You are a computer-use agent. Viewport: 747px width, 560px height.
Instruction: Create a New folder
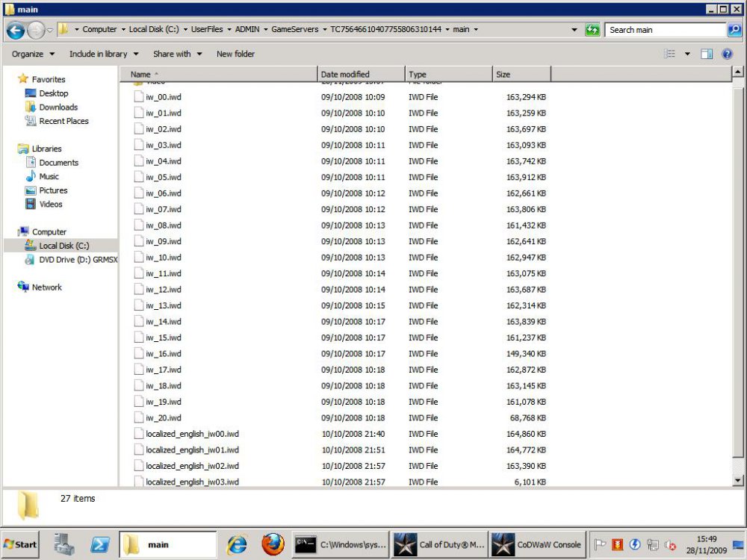click(x=234, y=54)
